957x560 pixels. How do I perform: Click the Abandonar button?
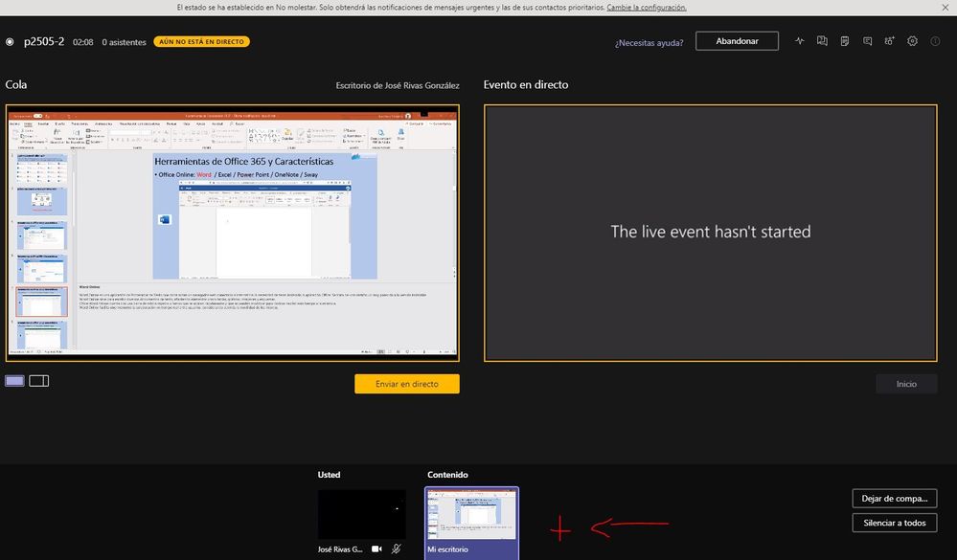737,41
